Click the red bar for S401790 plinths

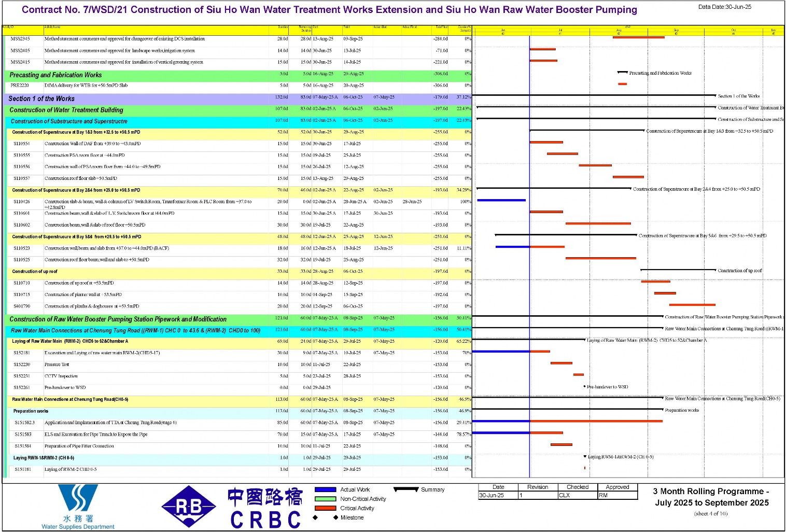[692, 305]
